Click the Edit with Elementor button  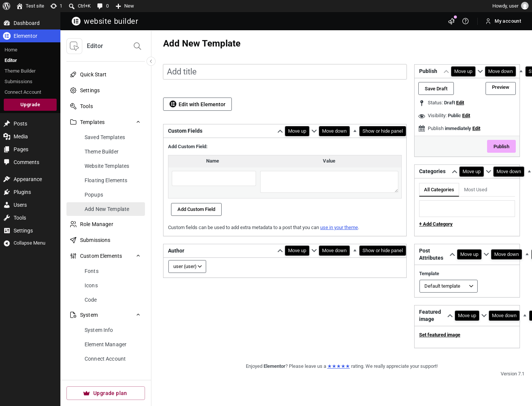click(x=197, y=104)
